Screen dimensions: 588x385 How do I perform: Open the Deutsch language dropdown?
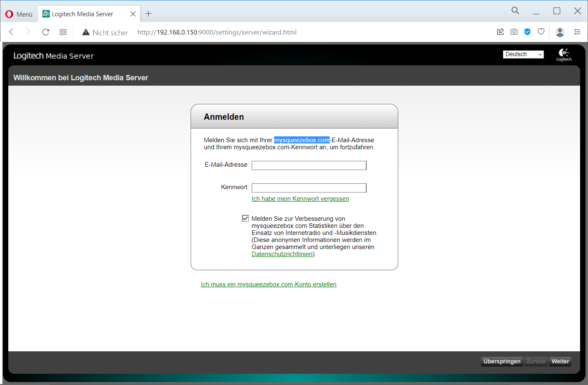pos(523,54)
